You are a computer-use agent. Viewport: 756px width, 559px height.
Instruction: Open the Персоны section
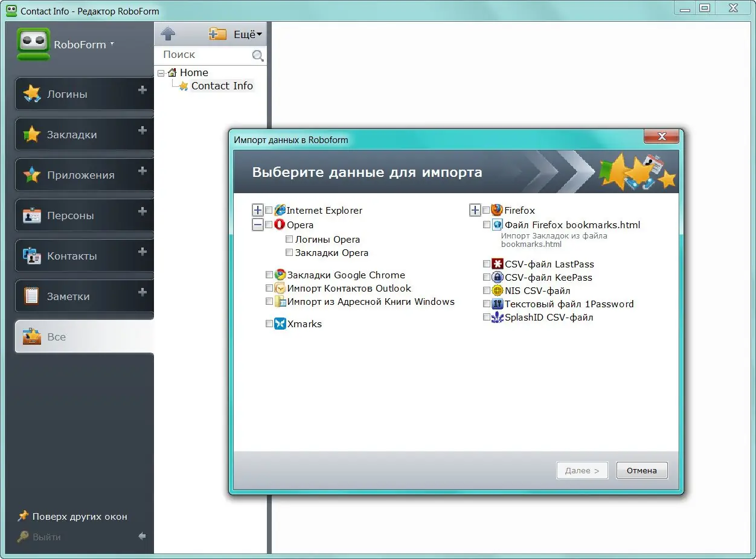[x=85, y=215]
